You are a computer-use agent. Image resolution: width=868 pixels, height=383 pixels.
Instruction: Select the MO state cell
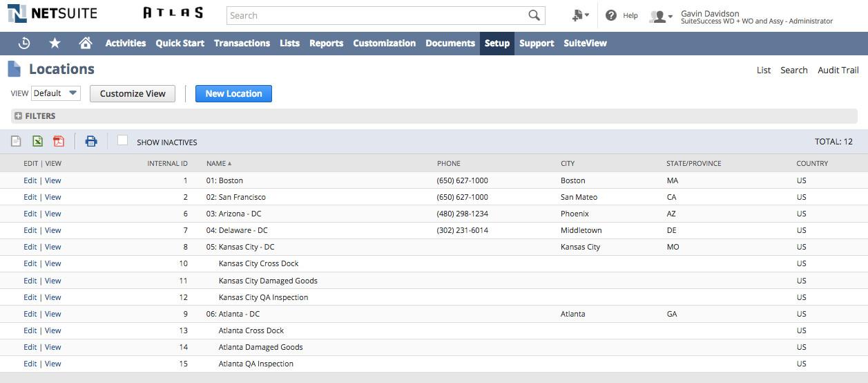(x=673, y=247)
